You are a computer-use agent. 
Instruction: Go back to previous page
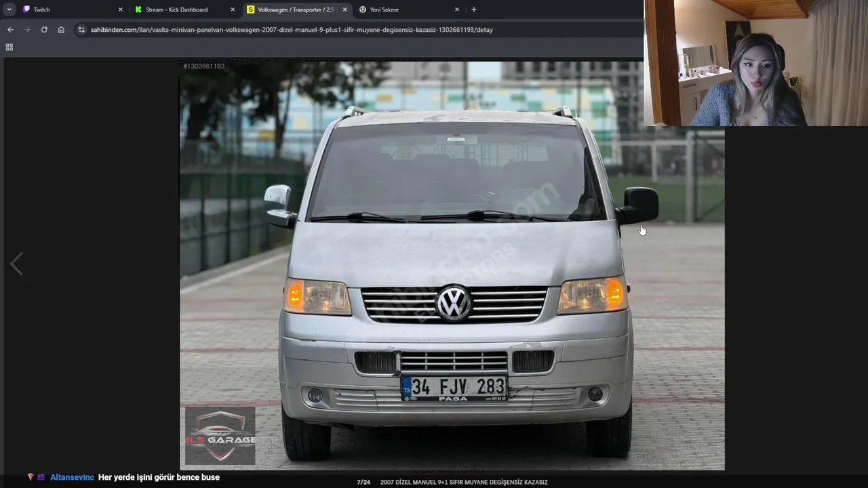coord(10,30)
